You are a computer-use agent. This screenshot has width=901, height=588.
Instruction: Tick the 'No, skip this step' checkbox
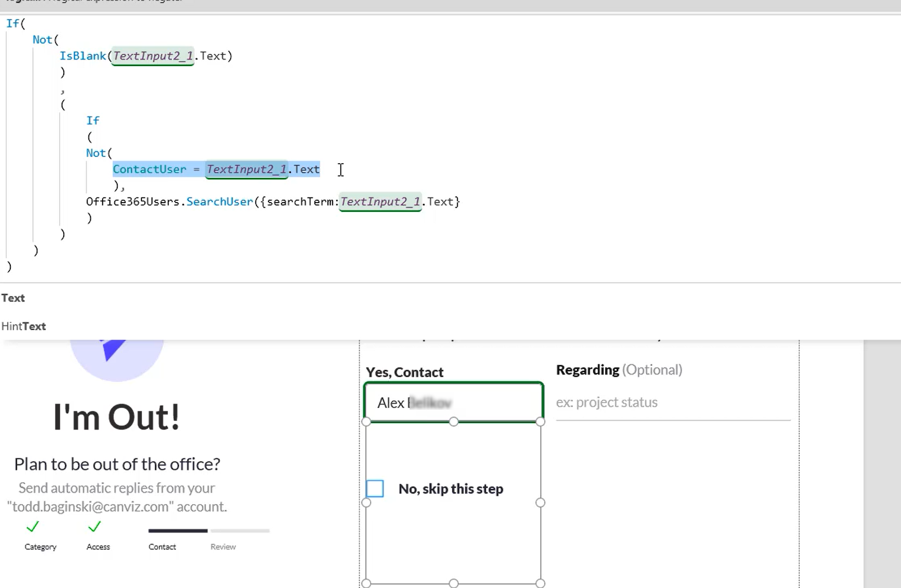pyautogui.click(x=375, y=489)
